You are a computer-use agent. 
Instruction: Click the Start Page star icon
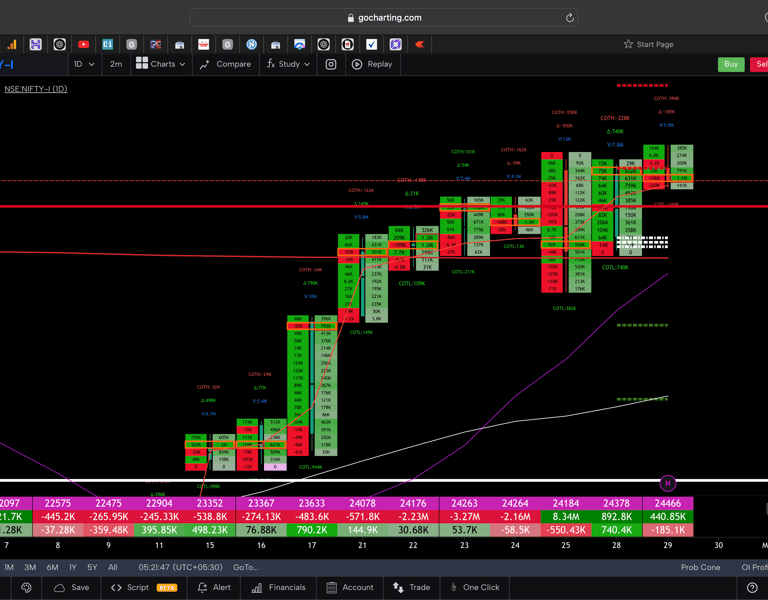click(x=628, y=44)
